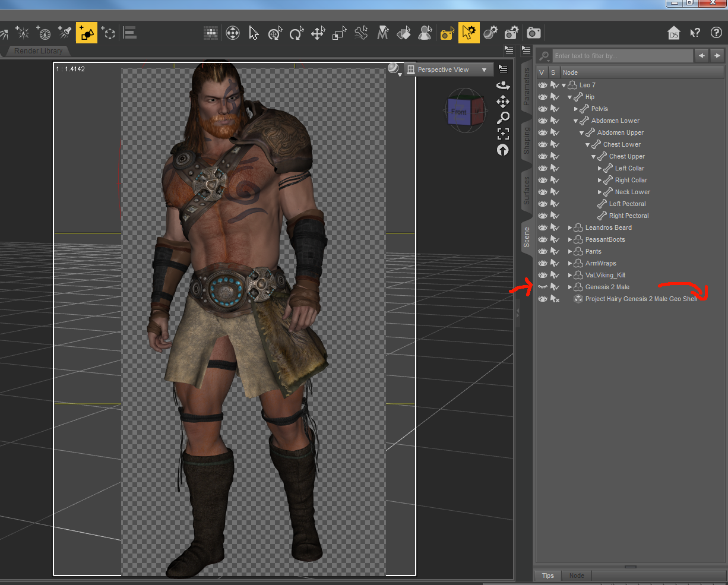Open DAZ home store icon
Viewport: 728px width, 585px height.
tap(673, 33)
